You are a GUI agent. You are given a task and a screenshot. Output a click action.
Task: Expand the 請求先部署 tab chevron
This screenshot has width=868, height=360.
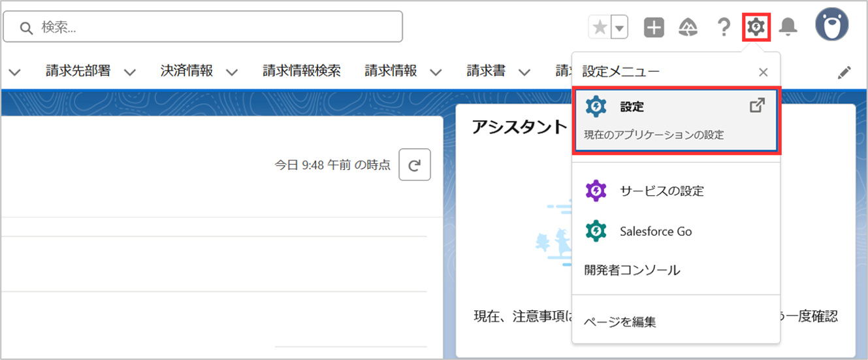[x=129, y=72]
